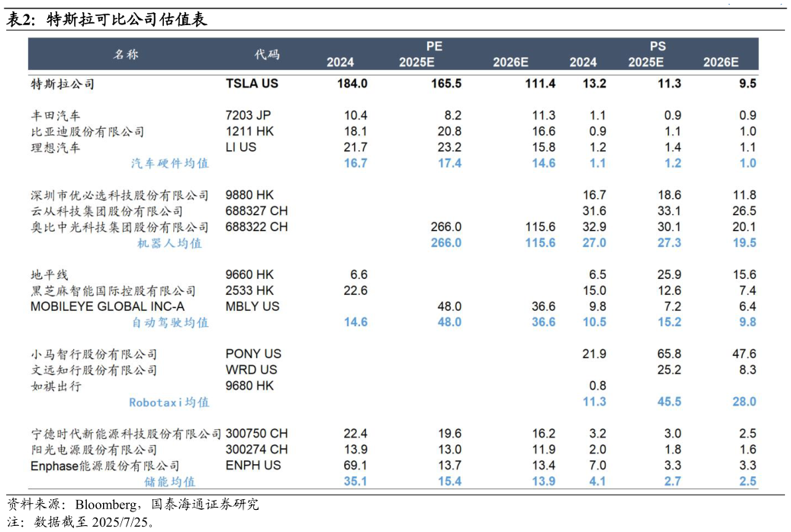Select the PONY US ticker code

pyautogui.click(x=253, y=354)
